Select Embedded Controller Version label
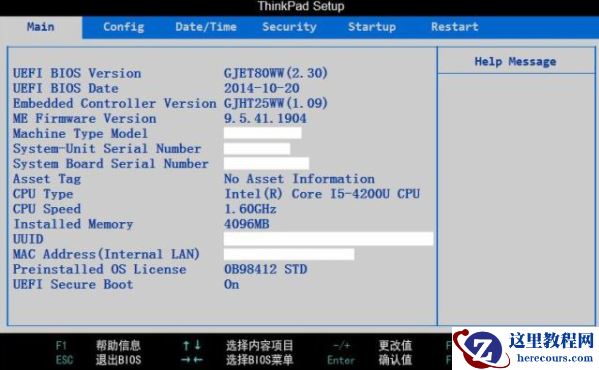 (115, 103)
